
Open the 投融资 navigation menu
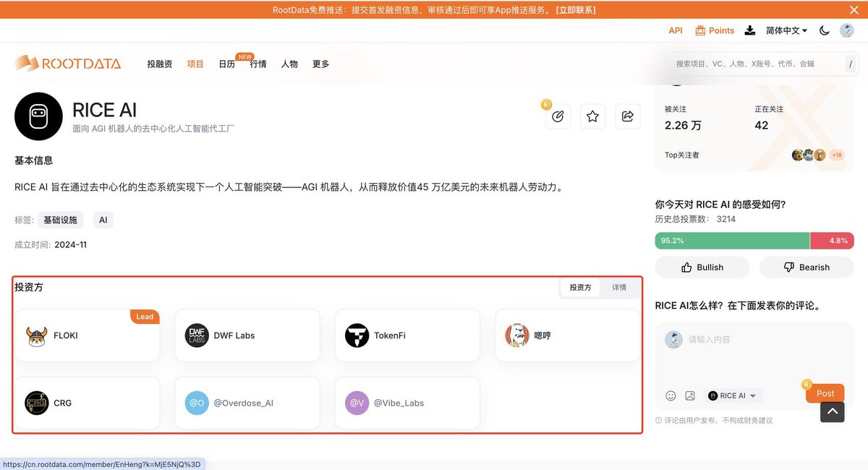[159, 64]
